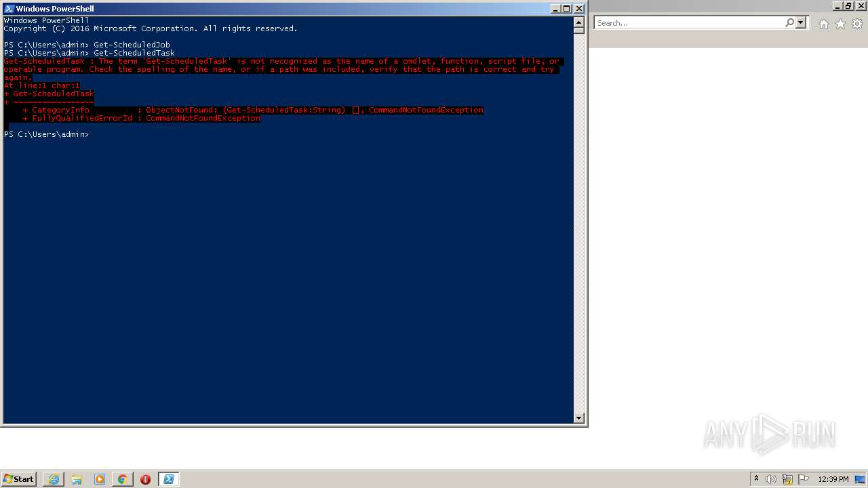The height and width of the screenshot is (488, 868).
Task: Restore down the browser window
Action: coord(848,5)
